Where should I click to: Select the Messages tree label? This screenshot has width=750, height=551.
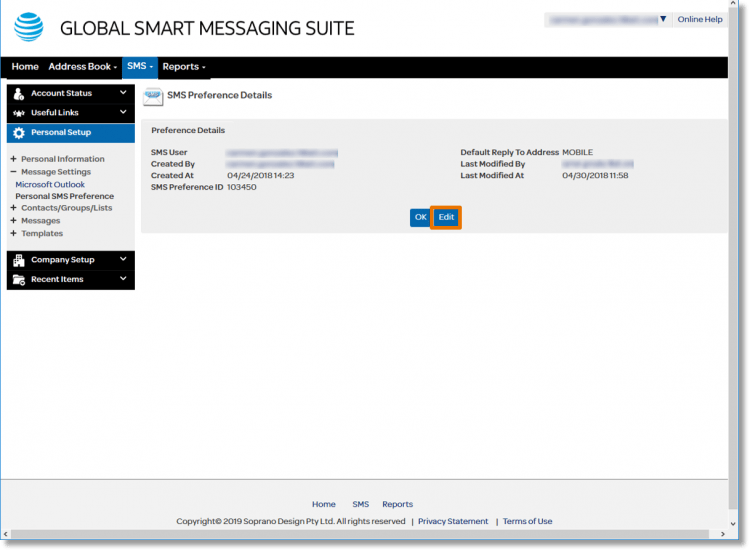point(41,221)
